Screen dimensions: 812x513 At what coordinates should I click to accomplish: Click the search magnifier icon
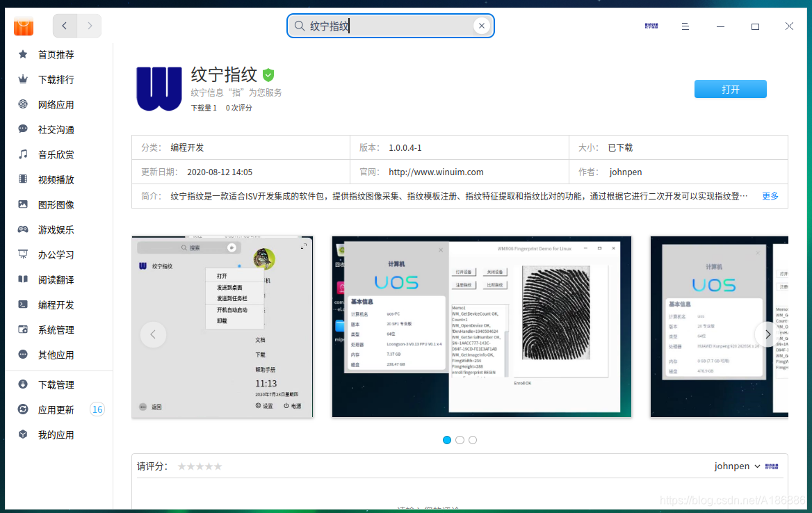pos(300,26)
